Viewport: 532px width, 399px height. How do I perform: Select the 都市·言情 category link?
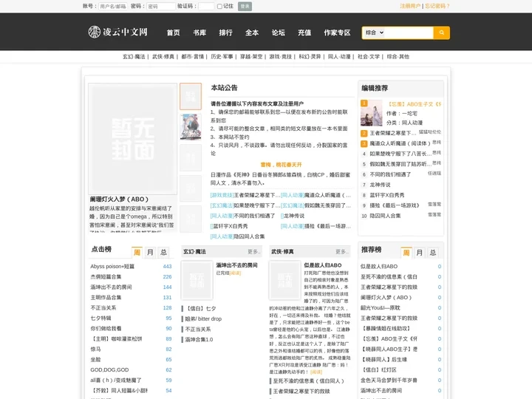coord(192,57)
